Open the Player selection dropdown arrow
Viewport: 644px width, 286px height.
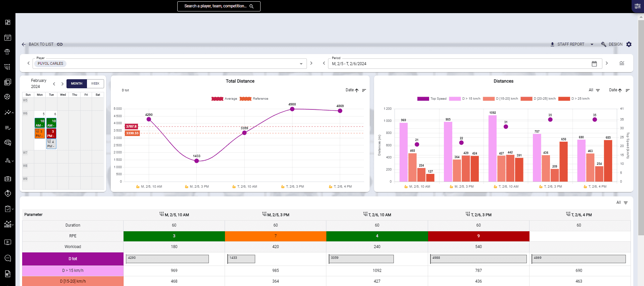click(x=301, y=64)
